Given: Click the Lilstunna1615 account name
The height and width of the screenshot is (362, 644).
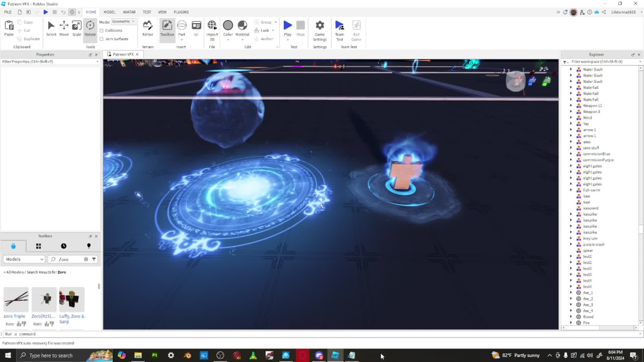Looking at the screenshot, I should pyautogui.click(x=623, y=12).
